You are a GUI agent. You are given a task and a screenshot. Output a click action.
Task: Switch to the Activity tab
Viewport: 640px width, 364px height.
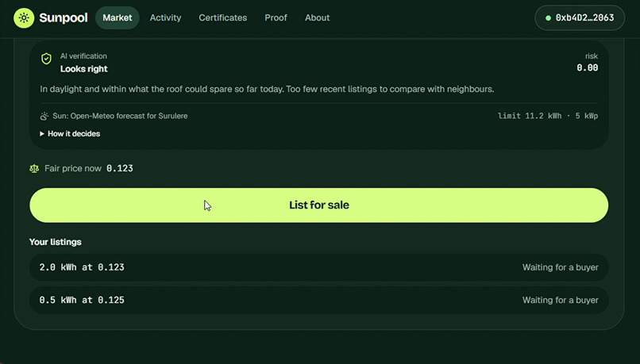(x=165, y=18)
